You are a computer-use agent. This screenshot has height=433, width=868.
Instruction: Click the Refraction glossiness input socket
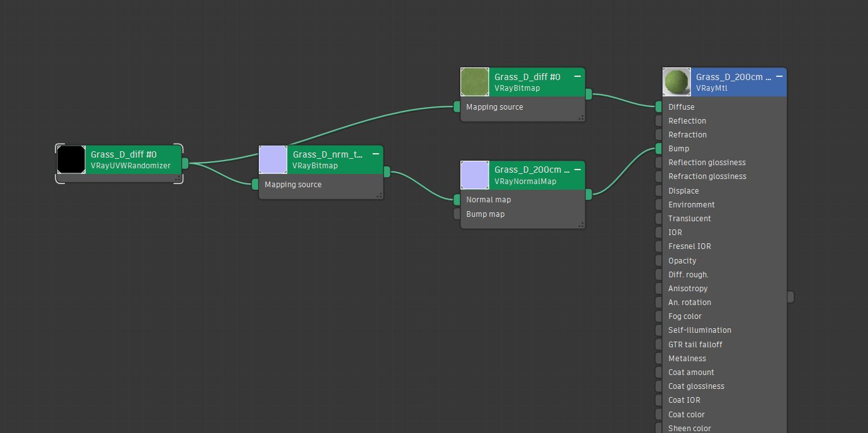[658, 176]
